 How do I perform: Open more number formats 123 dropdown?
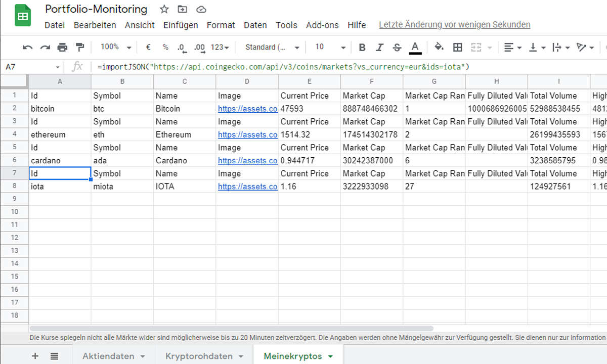click(x=220, y=47)
